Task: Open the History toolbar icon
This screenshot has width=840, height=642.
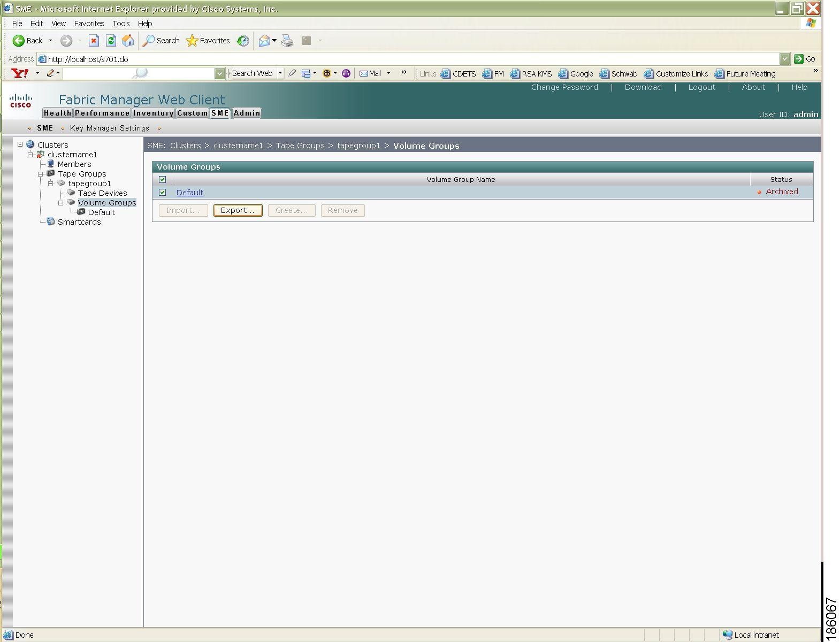Action: 243,41
